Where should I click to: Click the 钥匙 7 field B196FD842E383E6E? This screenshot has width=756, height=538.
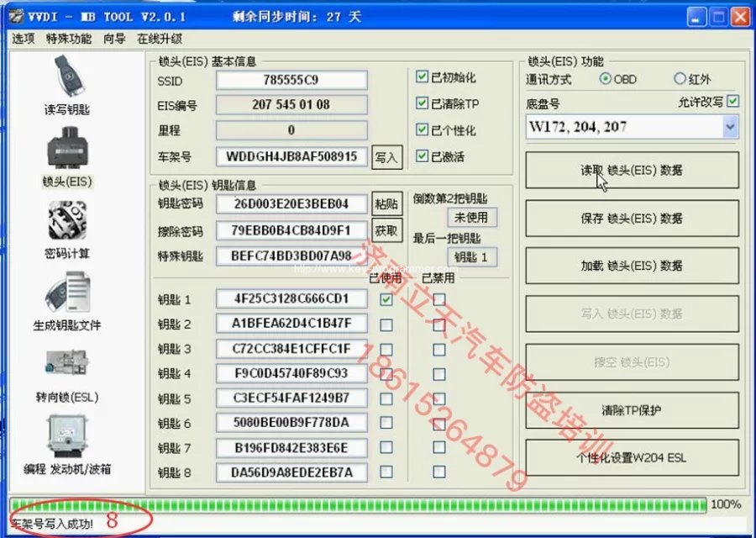click(291, 448)
